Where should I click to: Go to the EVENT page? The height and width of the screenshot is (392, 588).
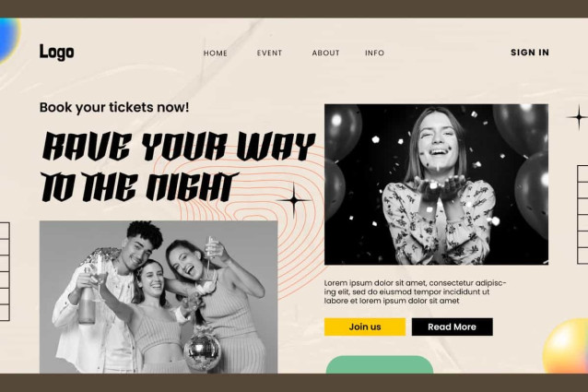[269, 53]
